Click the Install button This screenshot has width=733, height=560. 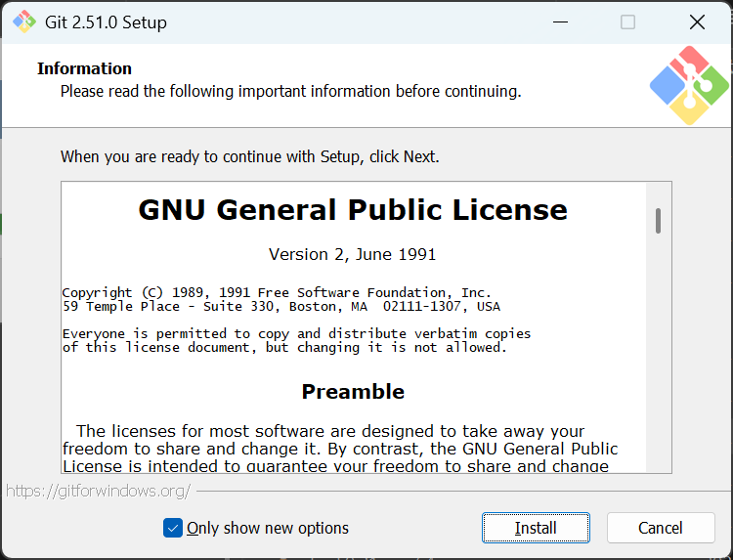click(536, 528)
